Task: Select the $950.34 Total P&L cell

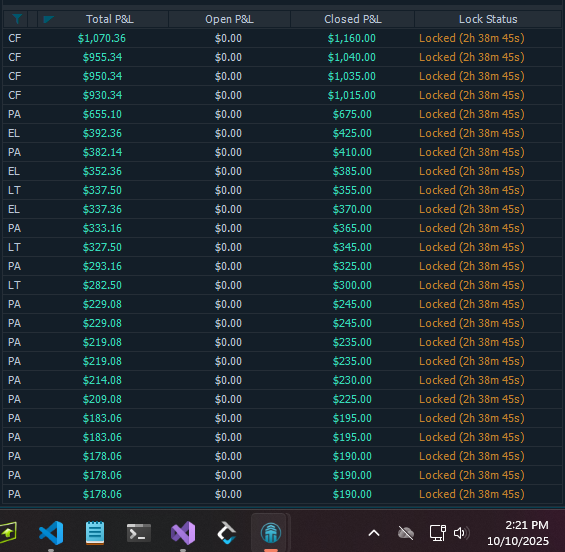Action: tap(102, 76)
